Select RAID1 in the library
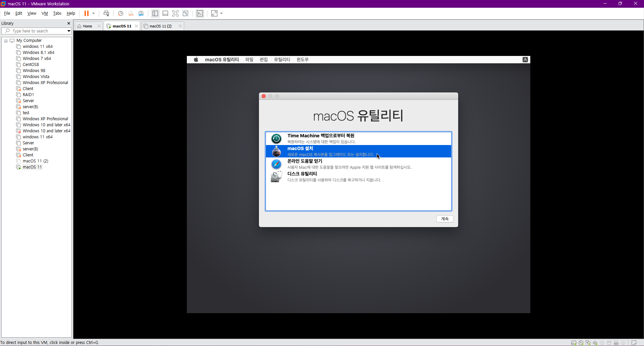Viewport: 644px width, 346px height. click(28, 95)
